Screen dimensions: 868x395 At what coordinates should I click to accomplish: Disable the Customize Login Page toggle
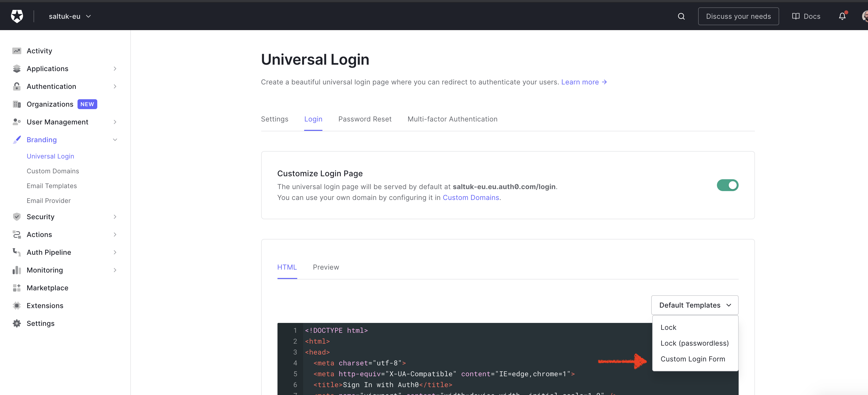(x=728, y=185)
